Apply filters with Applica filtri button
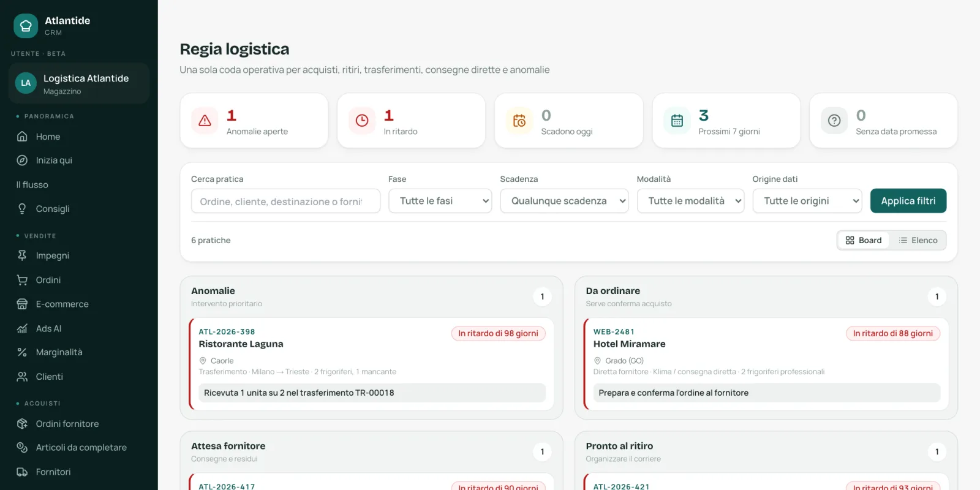The height and width of the screenshot is (490, 980). pyautogui.click(x=908, y=201)
